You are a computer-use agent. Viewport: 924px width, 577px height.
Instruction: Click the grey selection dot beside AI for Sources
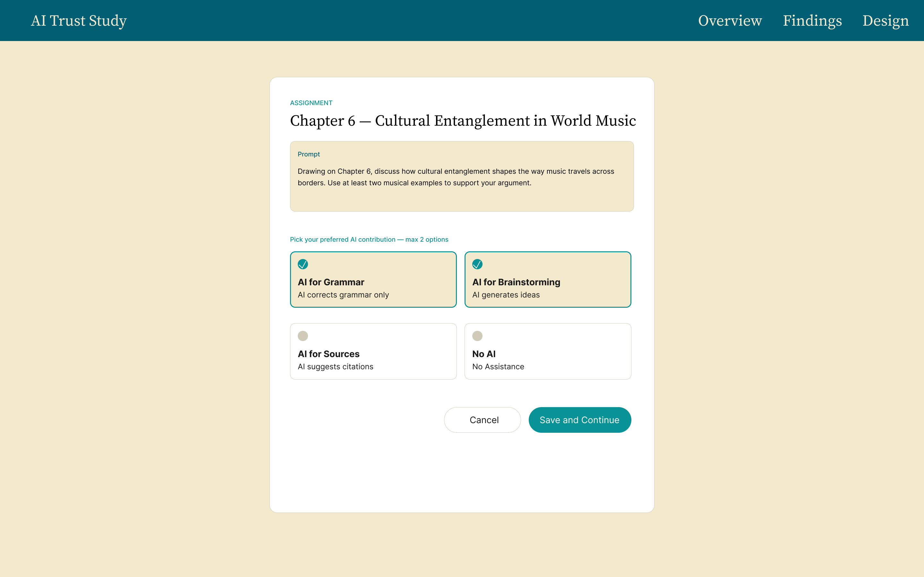pyautogui.click(x=303, y=336)
